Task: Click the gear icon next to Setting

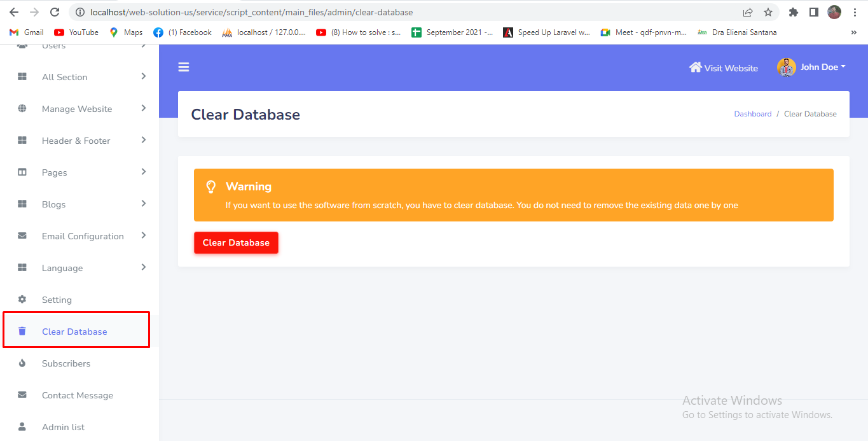Action: click(22, 299)
